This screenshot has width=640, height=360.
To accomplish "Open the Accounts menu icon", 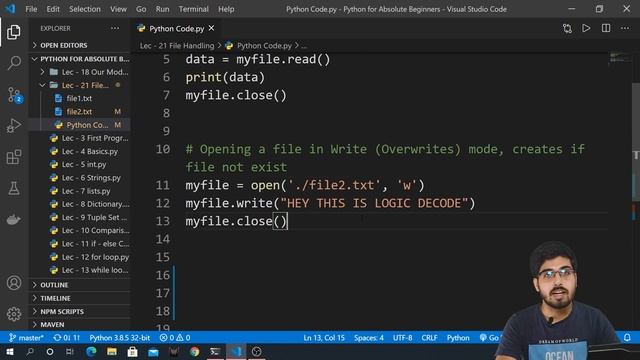I will 14,282.
